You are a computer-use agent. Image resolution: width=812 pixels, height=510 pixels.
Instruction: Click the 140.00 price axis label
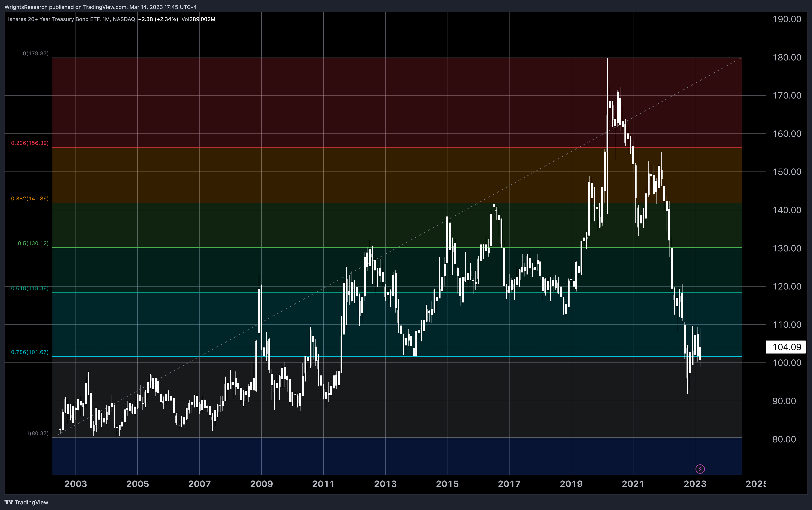[x=787, y=210]
